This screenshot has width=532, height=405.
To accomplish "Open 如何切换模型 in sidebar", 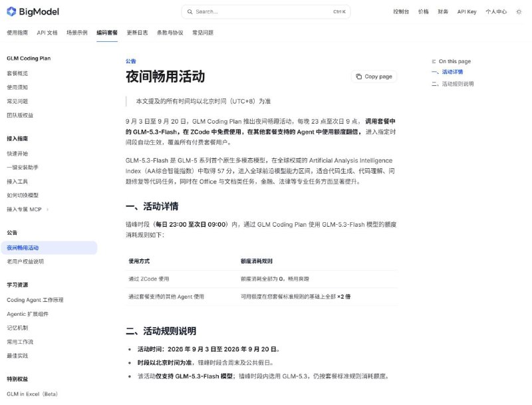I will 23,195.
